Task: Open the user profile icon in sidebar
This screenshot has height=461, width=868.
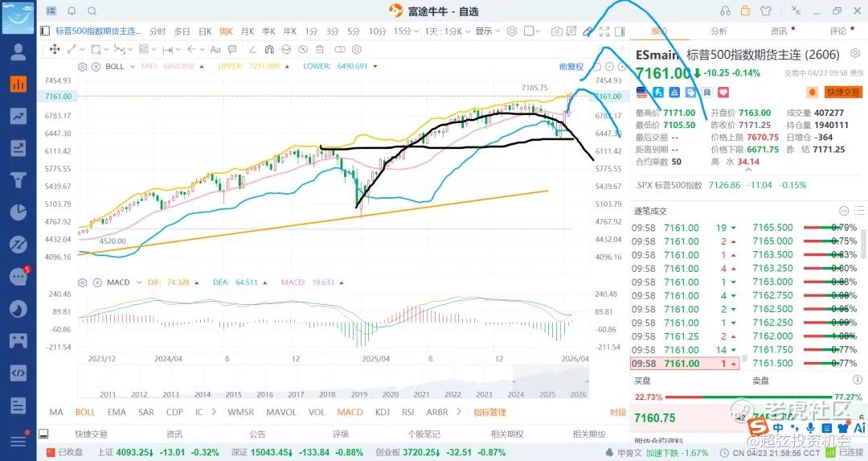Action: click(18, 51)
